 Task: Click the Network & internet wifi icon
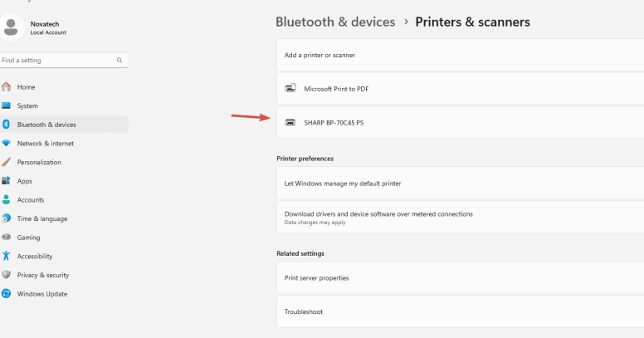click(6, 143)
